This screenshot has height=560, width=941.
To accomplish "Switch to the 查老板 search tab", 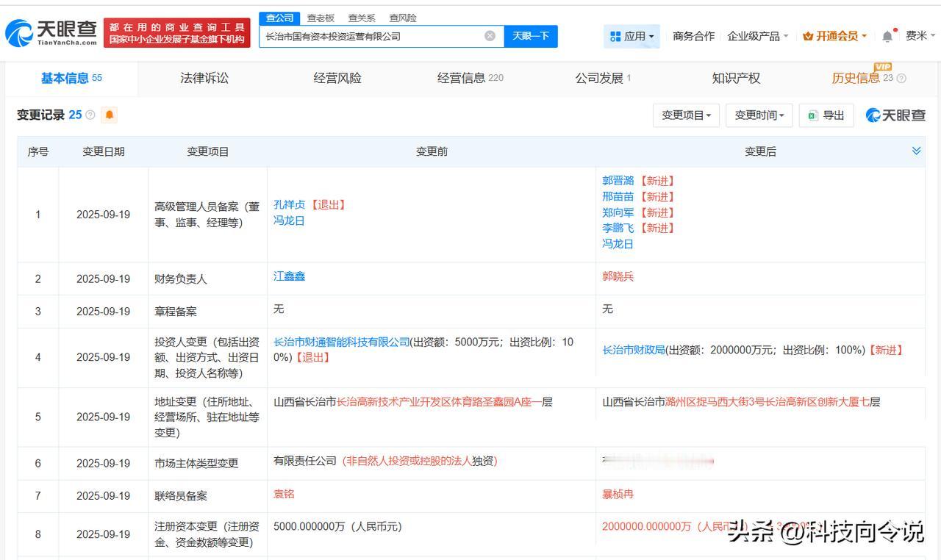I will point(321,18).
